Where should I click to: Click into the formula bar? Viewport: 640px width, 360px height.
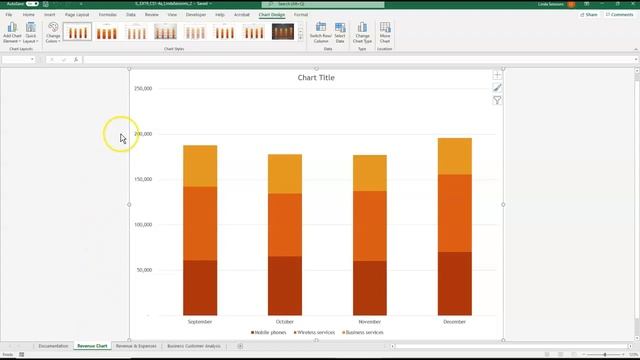[x=359, y=60]
